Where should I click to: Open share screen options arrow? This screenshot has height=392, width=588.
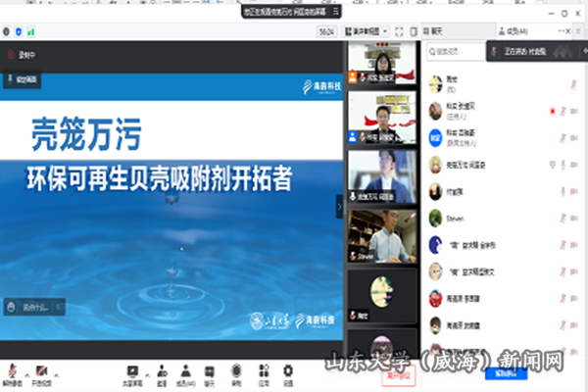pyautogui.click(x=147, y=375)
